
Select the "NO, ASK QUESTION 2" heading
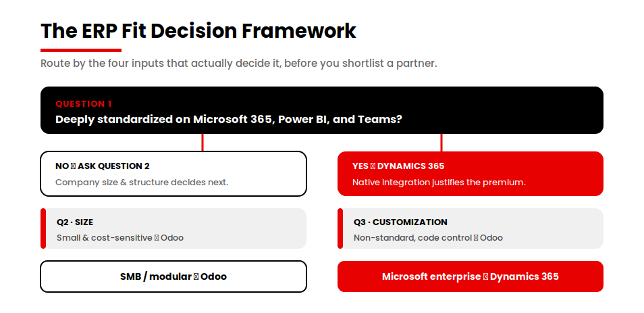[102, 166]
